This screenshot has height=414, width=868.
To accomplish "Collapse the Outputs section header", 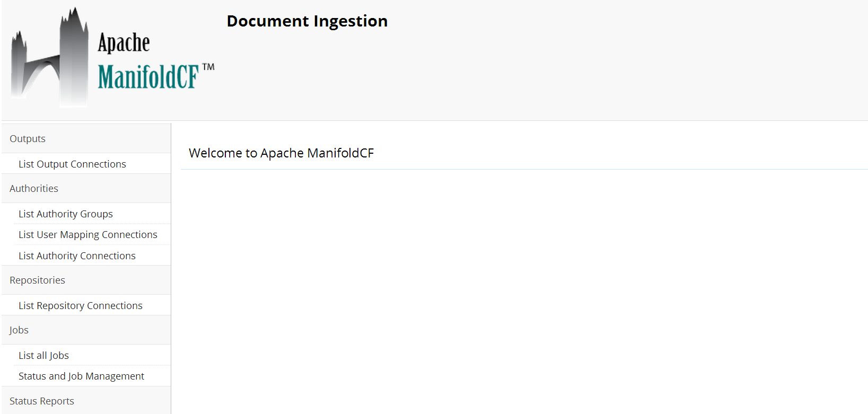I will pos(86,138).
